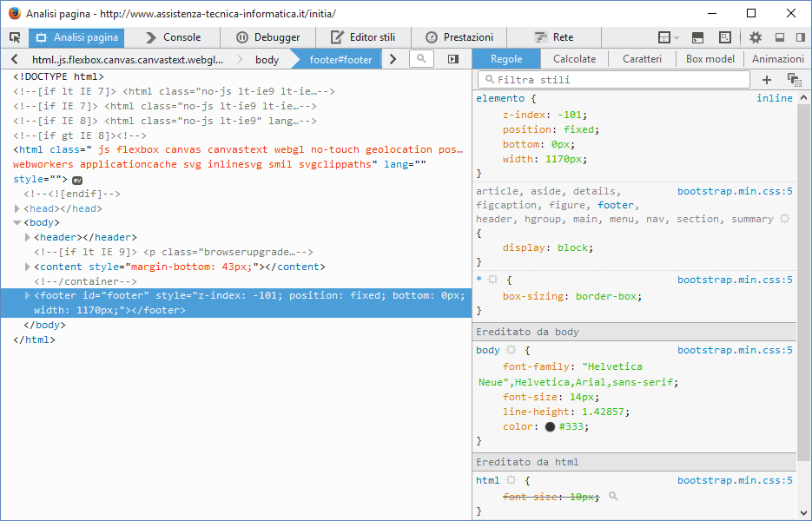Screen dimensions: 812x521
Task: Toggle the split console icon
Action: coord(697,37)
